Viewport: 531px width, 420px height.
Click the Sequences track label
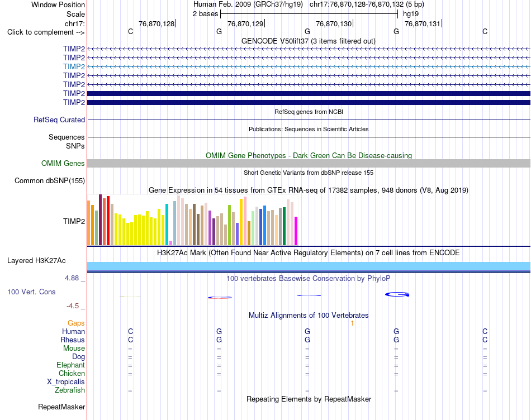(67, 137)
